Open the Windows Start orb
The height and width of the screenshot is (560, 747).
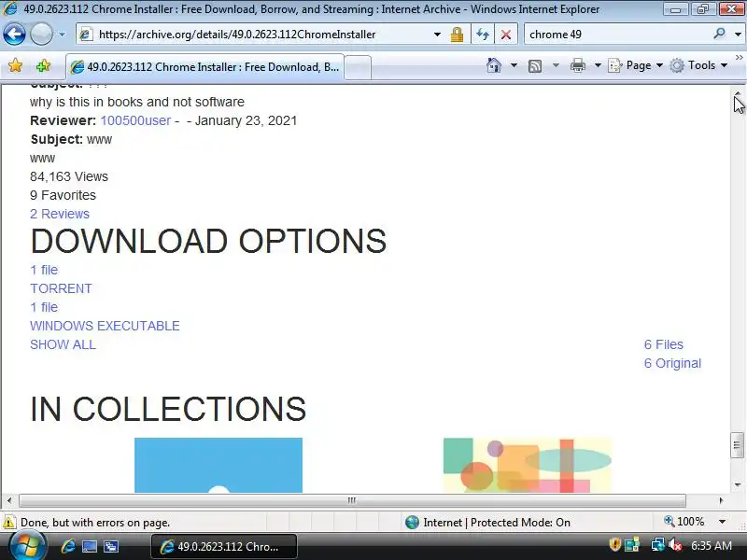[26, 546]
